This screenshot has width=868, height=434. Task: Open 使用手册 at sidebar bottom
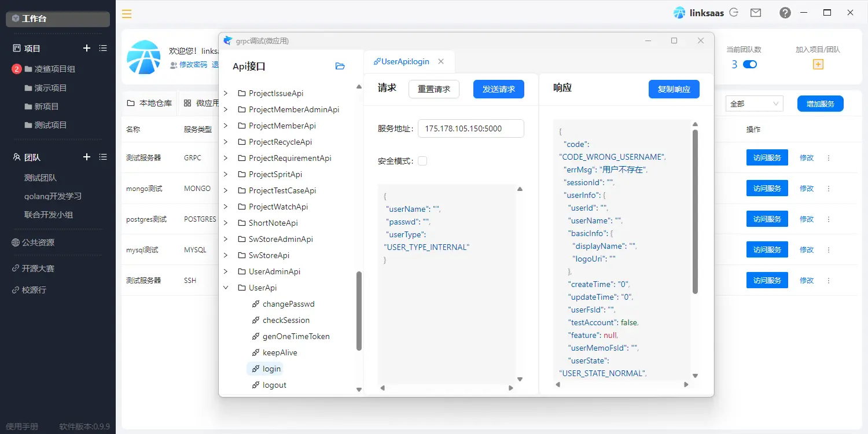[x=22, y=426]
